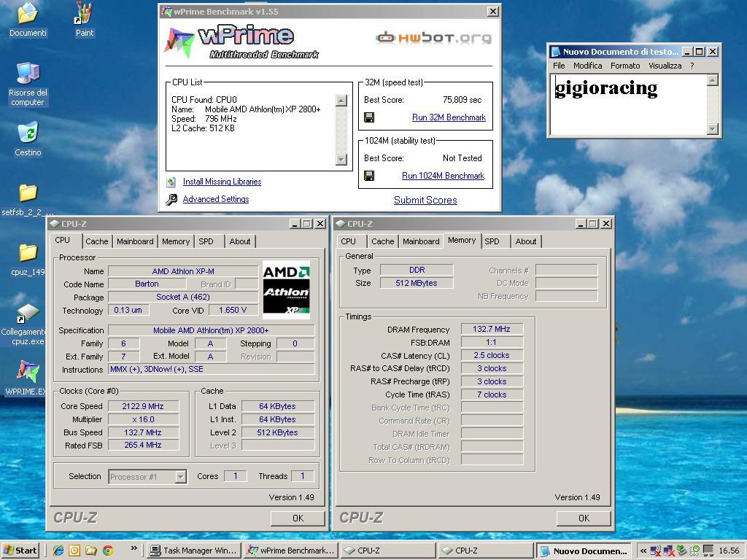
Task: Click Notepad scroll down arrow
Action: click(712, 128)
